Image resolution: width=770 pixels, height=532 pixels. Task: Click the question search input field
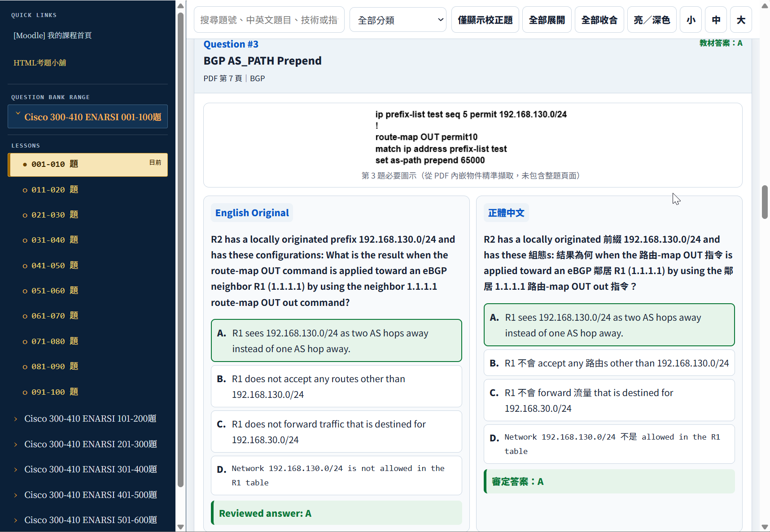(269, 20)
